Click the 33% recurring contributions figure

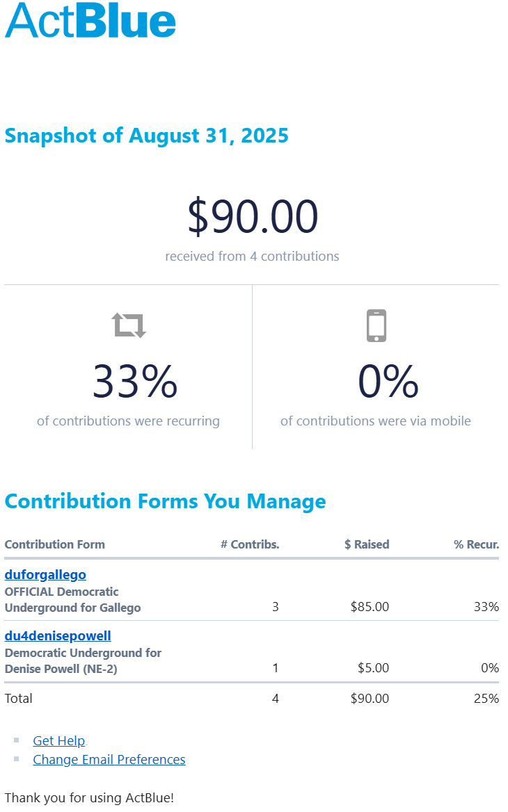(x=135, y=382)
